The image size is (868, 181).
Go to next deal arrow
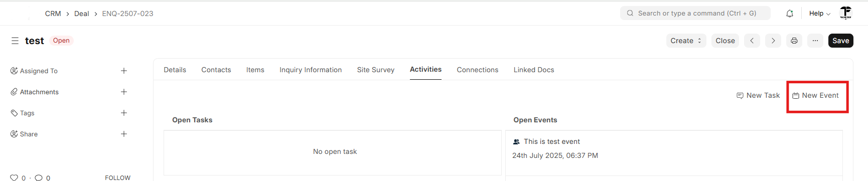click(x=773, y=41)
